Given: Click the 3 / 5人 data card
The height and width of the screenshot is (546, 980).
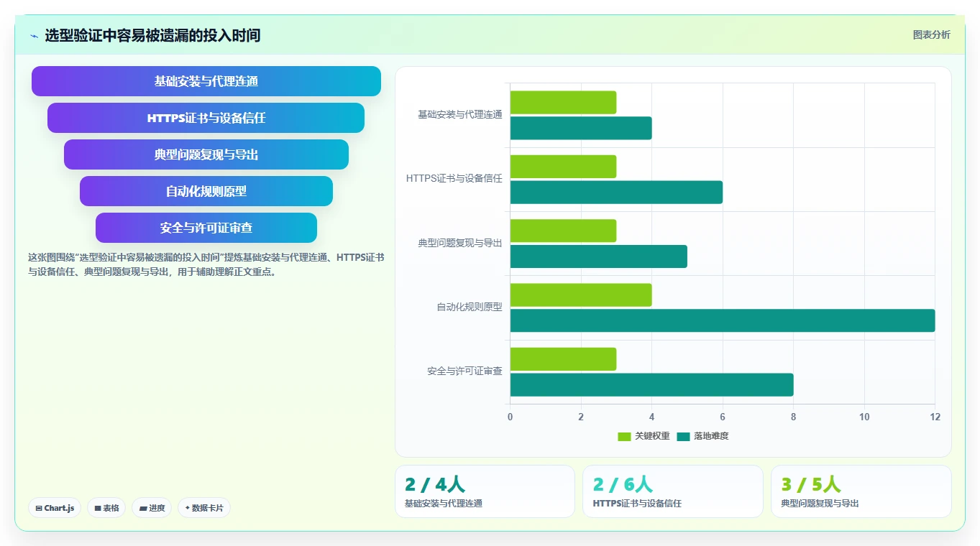Looking at the screenshot, I should [861, 491].
